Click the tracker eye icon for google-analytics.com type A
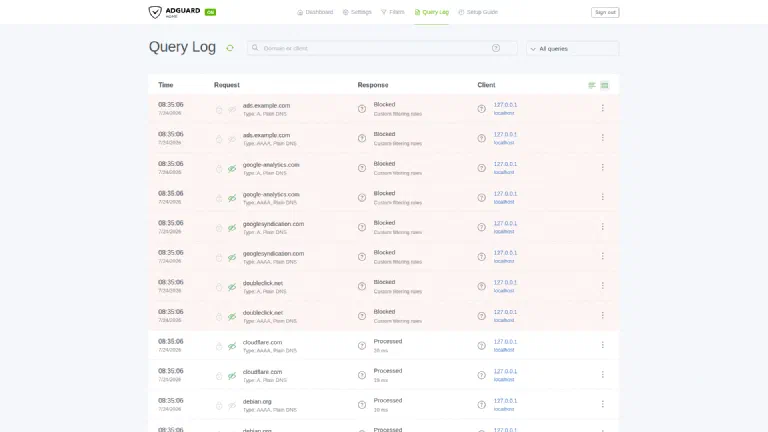 tap(232, 168)
